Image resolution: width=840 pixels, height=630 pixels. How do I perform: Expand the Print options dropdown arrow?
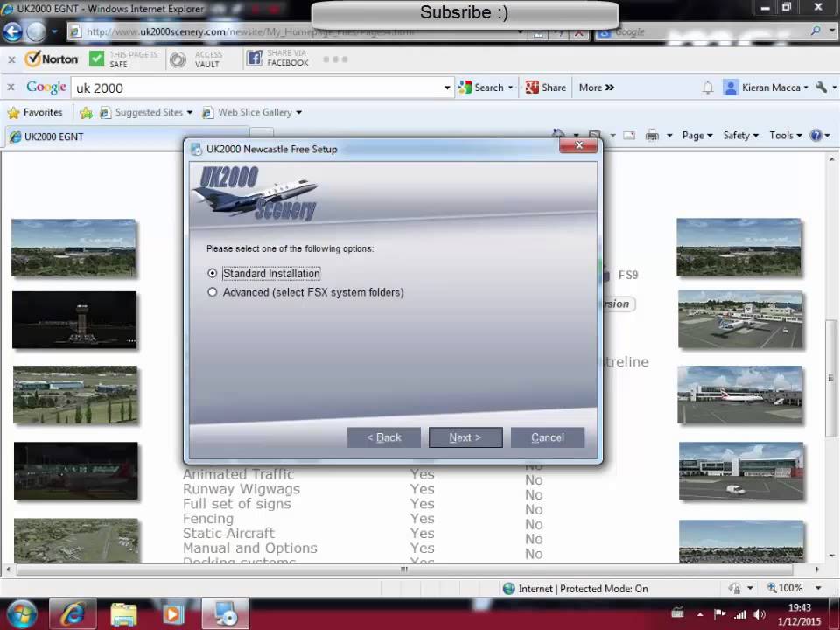coord(669,136)
